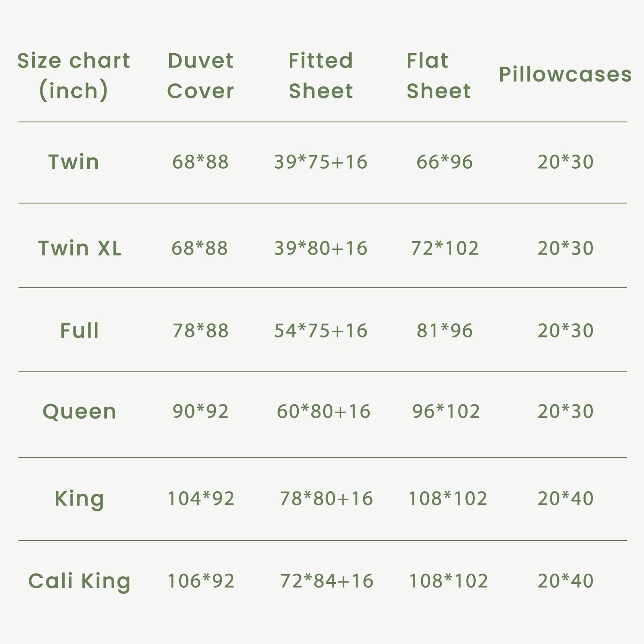Click Cali King duvet cover size 106*92
This screenshot has height=644, width=644.
(x=200, y=581)
